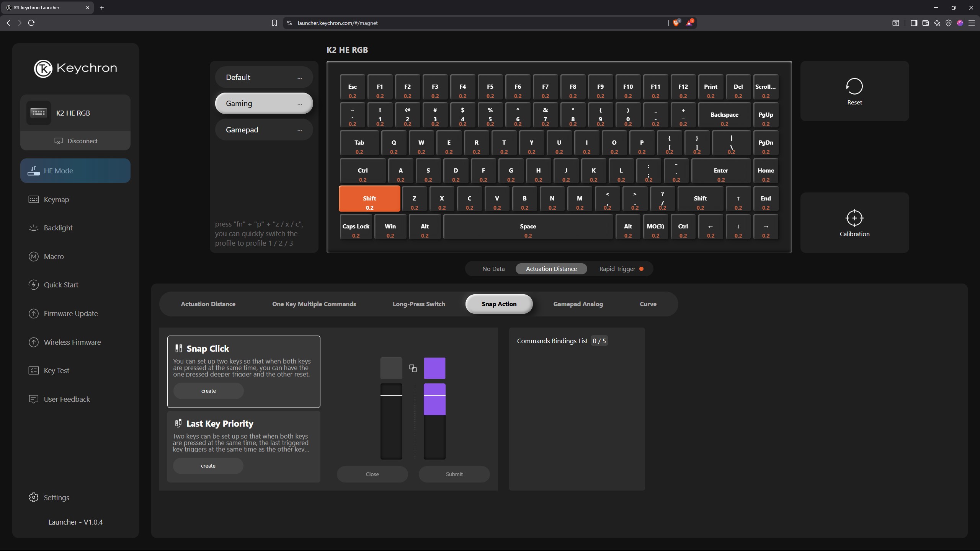Open the Macro section icon
Image resolution: width=980 pixels, height=551 pixels.
coord(34,256)
